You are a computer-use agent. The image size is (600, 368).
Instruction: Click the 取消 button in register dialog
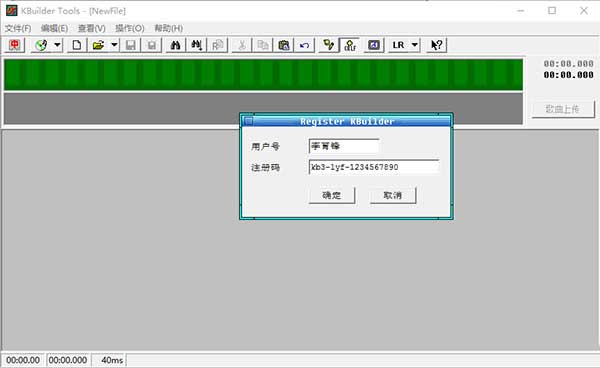point(393,195)
